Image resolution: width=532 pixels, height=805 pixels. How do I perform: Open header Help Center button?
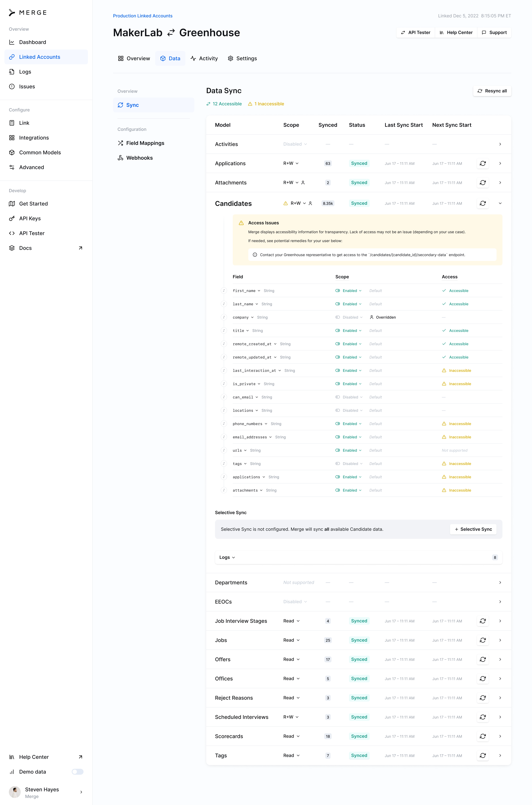(456, 33)
